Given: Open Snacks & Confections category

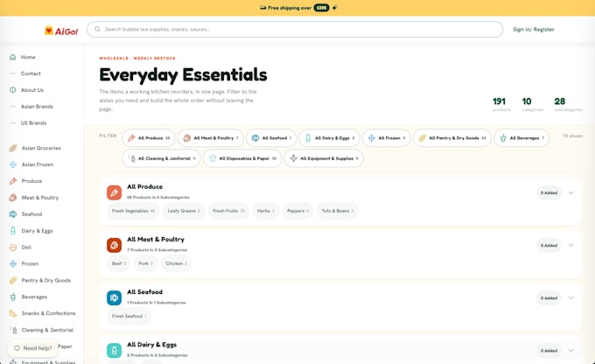Looking at the screenshot, I should pos(48,313).
